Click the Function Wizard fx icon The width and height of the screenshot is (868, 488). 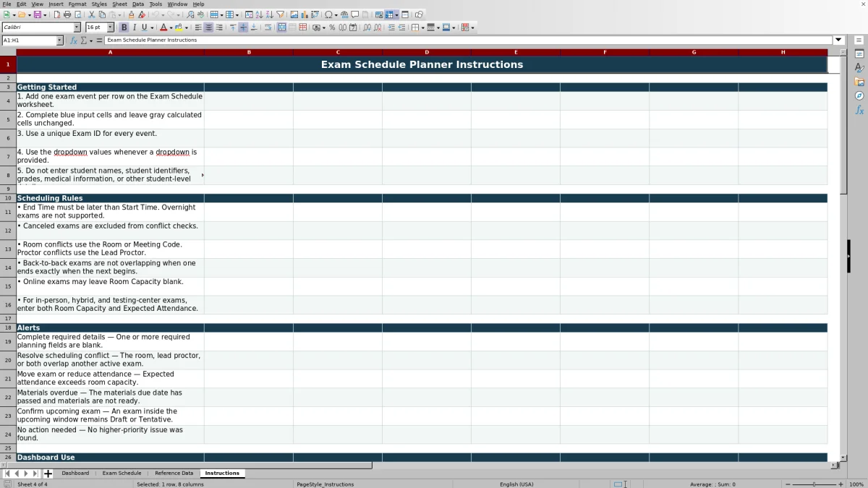coord(74,40)
